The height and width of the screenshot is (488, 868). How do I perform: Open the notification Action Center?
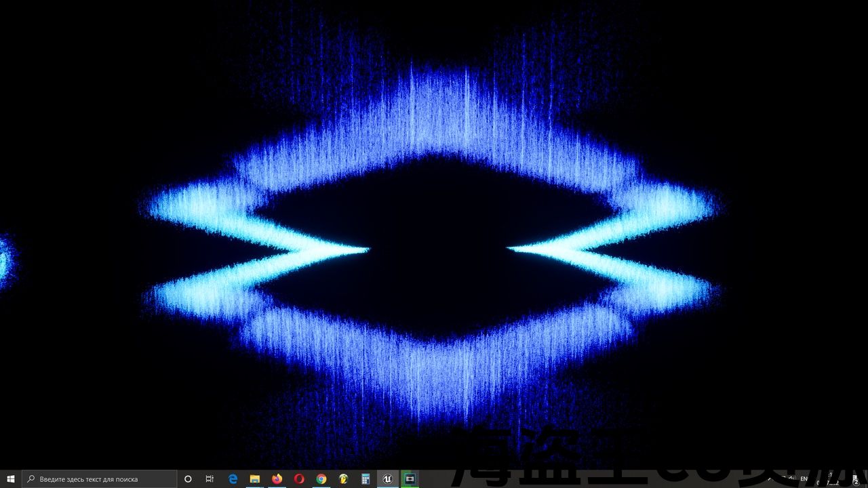[855, 479]
